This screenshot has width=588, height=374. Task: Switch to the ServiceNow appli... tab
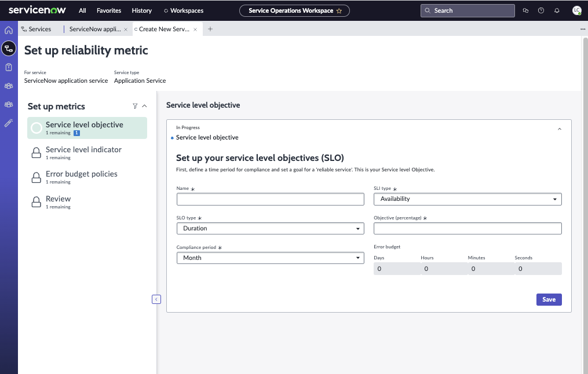95,29
